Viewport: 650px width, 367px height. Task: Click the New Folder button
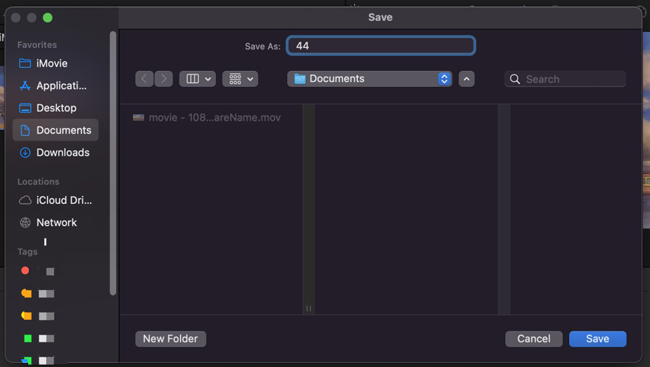pos(170,339)
